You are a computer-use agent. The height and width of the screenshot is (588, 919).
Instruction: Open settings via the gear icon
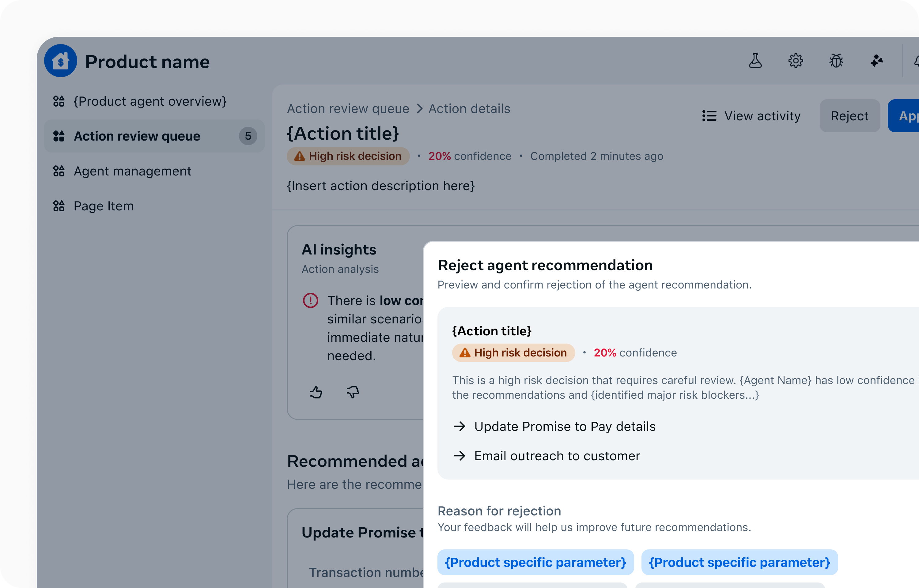(795, 61)
